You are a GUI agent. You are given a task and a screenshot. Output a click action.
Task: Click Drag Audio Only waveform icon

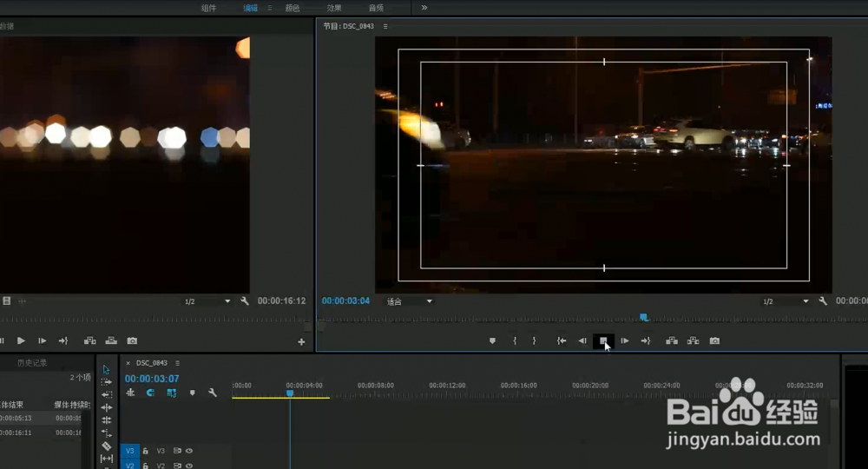23,301
